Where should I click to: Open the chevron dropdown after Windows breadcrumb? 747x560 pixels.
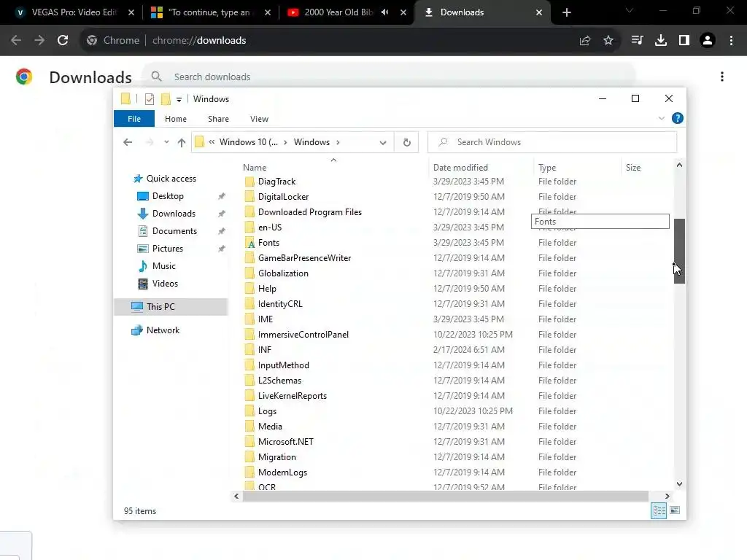pos(338,142)
